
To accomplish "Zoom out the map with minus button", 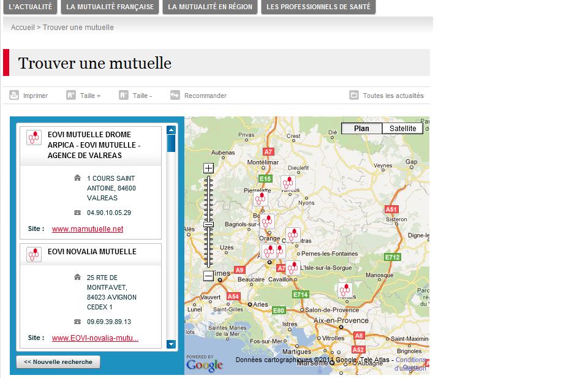I will pyautogui.click(x=208, y=276).
